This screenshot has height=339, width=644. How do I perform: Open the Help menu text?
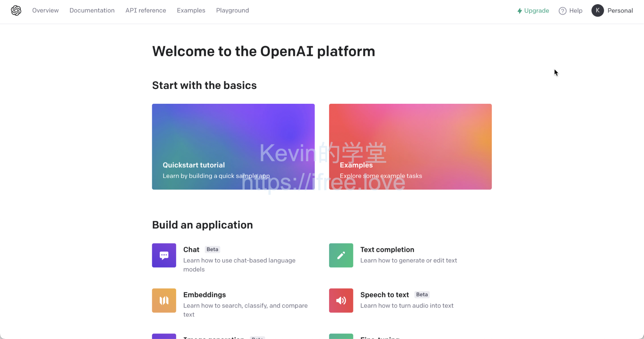(576, 11)
